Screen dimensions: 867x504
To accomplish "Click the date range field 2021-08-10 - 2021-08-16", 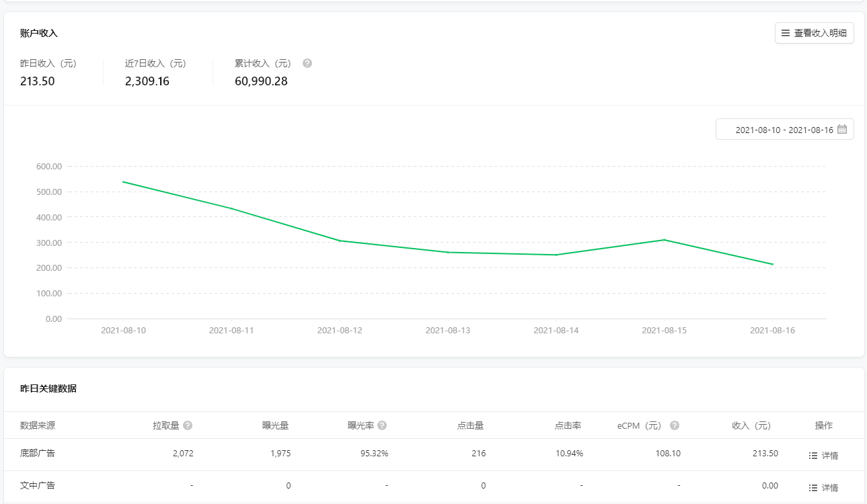I will 784,129.
